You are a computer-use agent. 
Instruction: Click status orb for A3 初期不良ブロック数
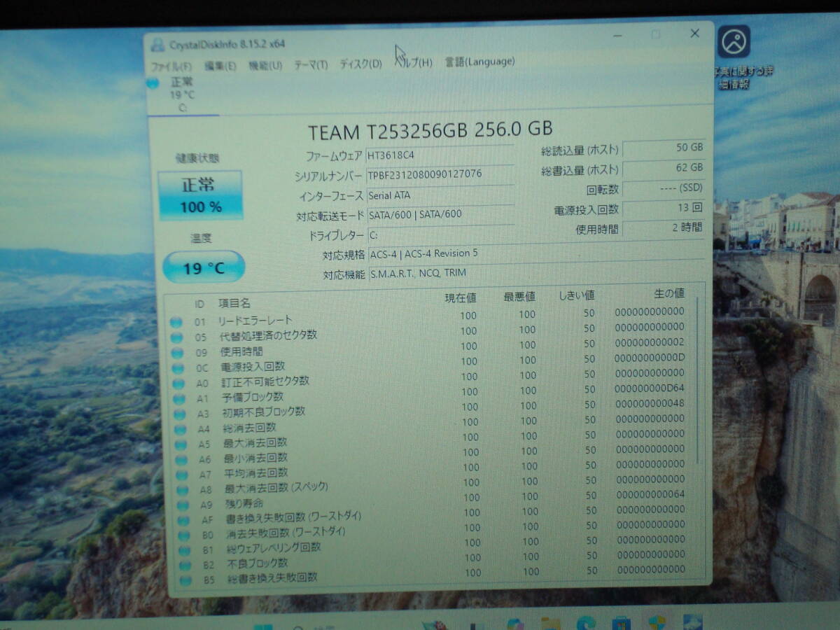coord(179,415)
